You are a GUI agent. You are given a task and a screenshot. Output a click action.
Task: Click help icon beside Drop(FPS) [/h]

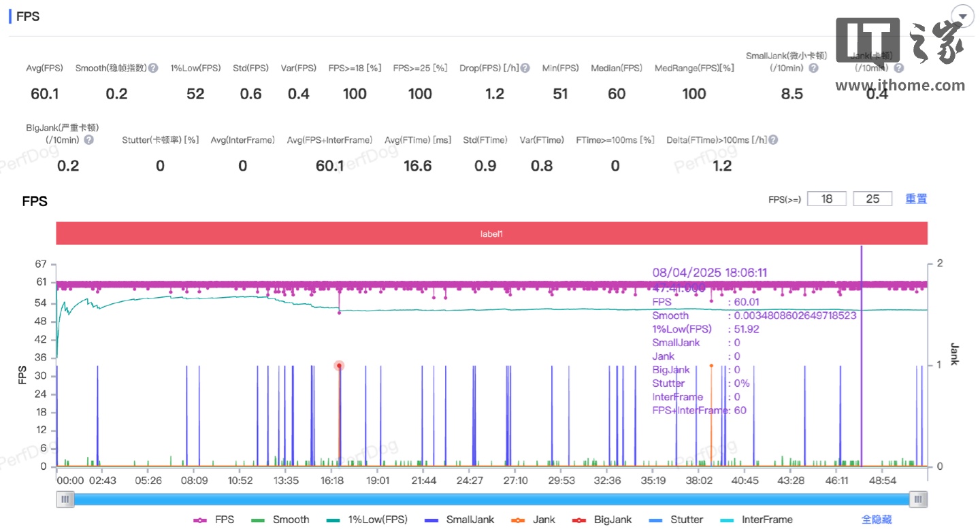[525, 68]
